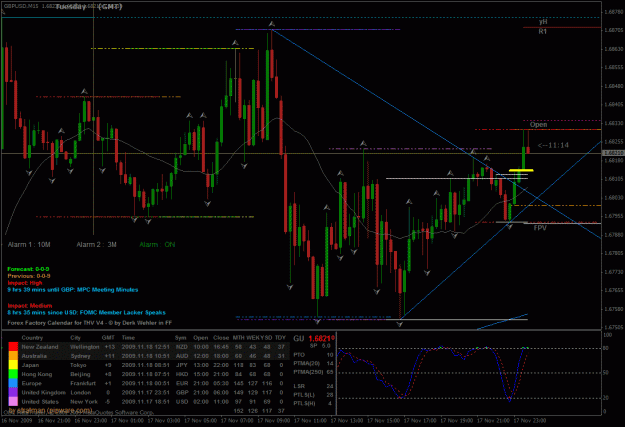Click the New Zealand red color swatch

pos(13,347)
